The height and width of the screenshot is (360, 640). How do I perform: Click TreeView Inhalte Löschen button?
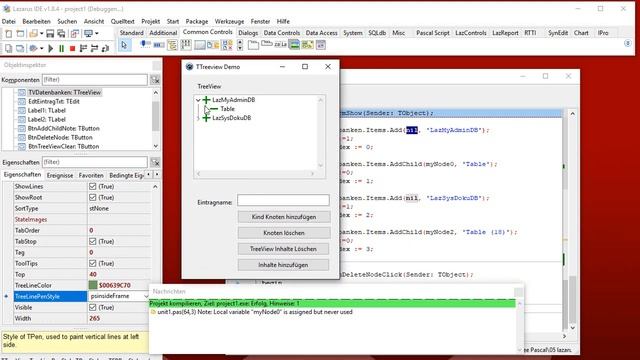click(x=283, y=249)
